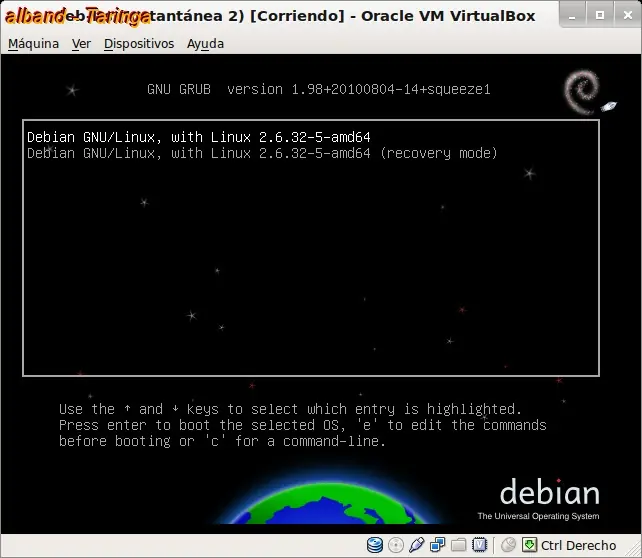Open the Ayuda menu
The image size is (642, 558).
pos(205,44)
